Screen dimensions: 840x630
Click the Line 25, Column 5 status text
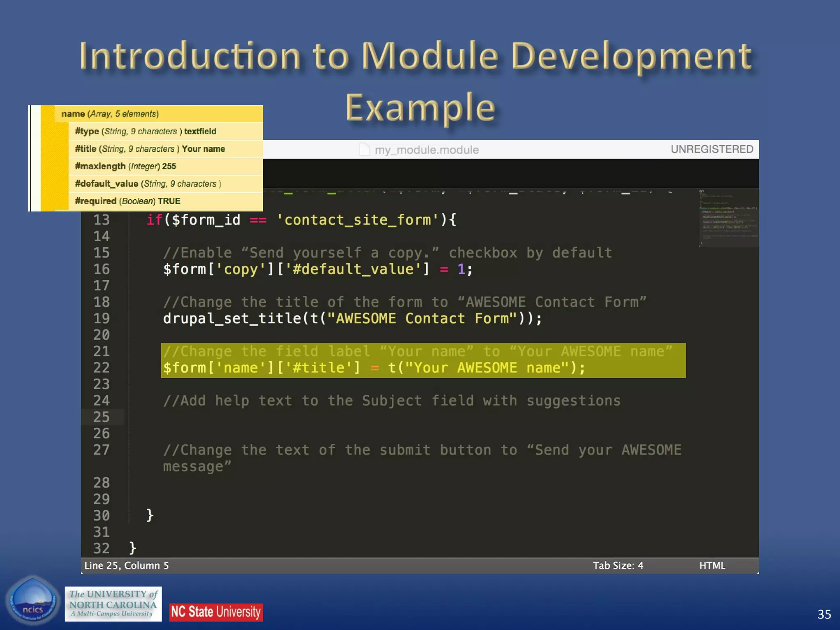[x=126, y=566]
